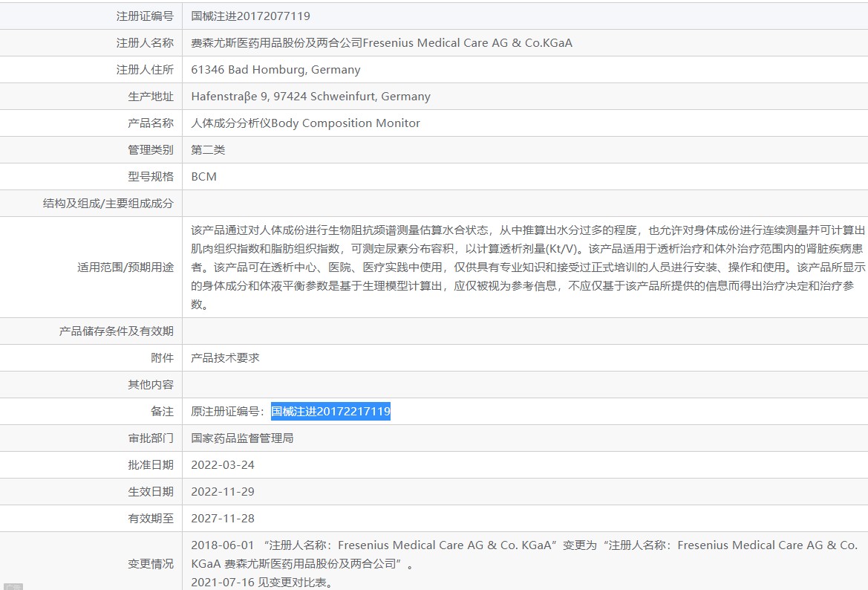Click the 产品储存条件及有效期 label
The image size is (868, 590).
[x=117, y=331]
